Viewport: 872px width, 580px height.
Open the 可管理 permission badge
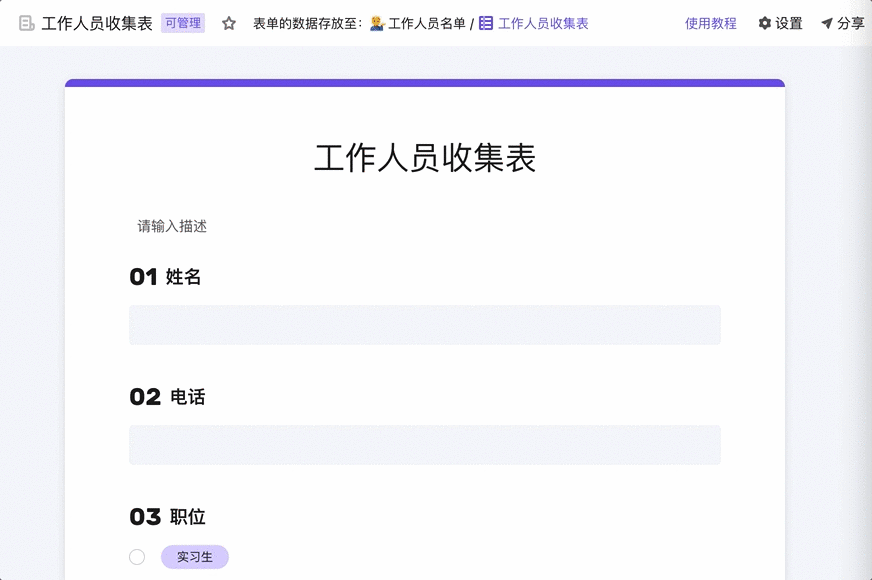(x=183, y=23)
